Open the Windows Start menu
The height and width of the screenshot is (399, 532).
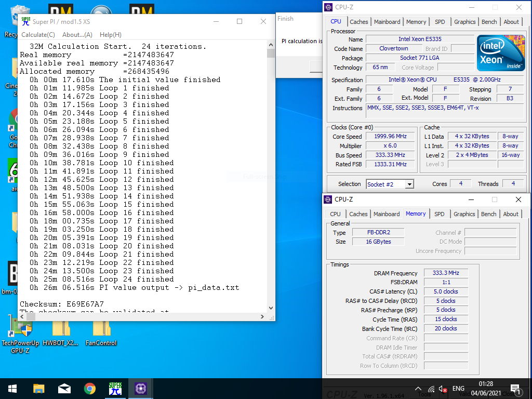point(12,389)
